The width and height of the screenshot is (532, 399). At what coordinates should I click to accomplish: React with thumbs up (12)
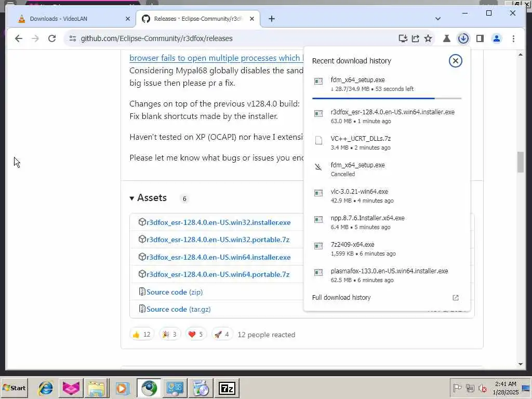coord(141,335)
